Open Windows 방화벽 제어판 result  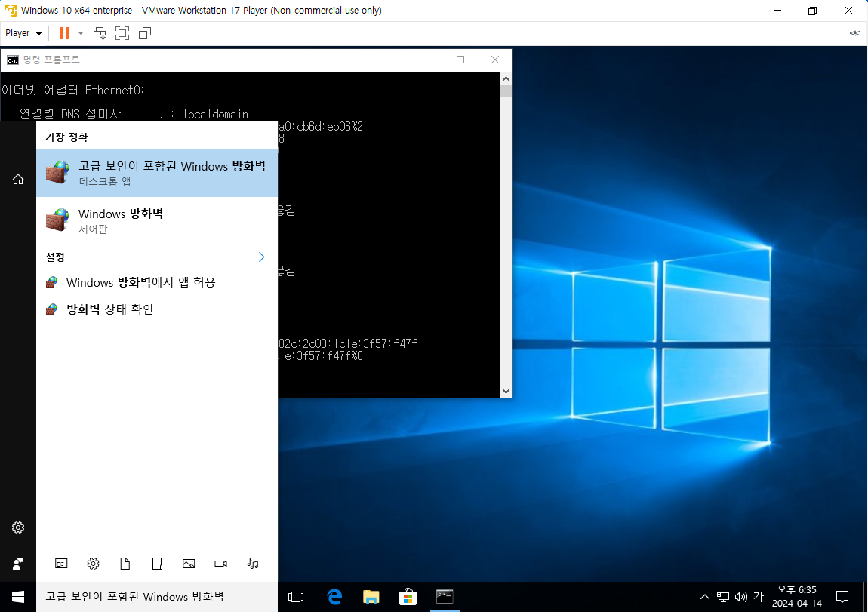point(157,221)
